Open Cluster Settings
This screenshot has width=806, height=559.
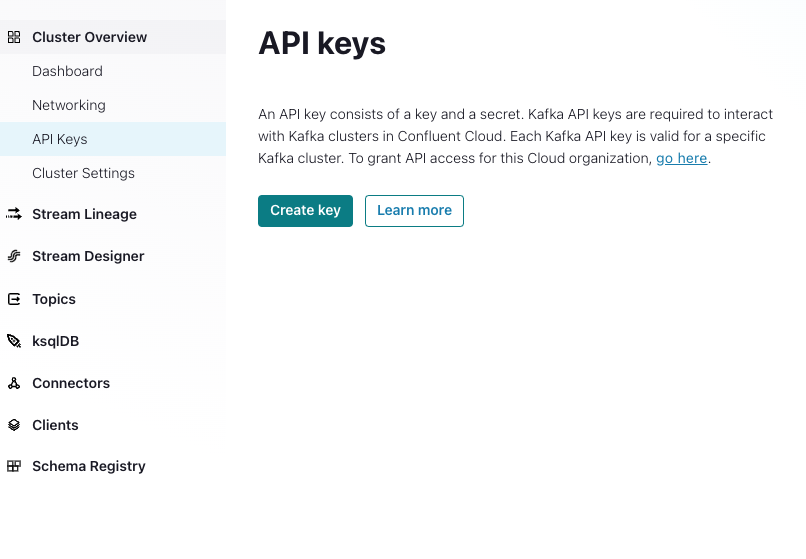(83, 173)
